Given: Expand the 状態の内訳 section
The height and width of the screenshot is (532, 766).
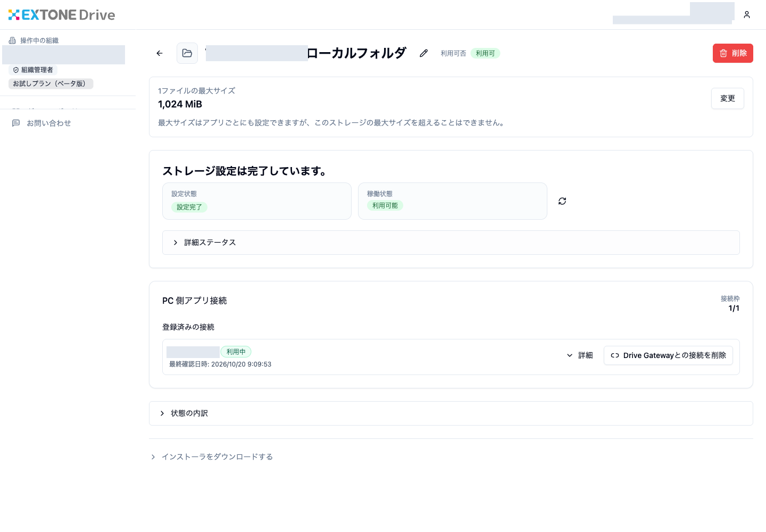Looking at the screenshot, I should pos(451,413).
